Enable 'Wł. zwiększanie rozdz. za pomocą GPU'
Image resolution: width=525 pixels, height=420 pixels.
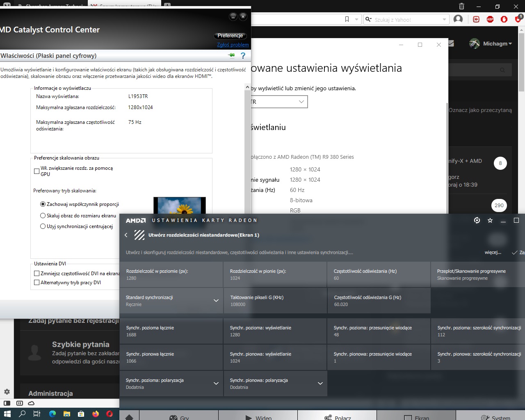(37, 171)
